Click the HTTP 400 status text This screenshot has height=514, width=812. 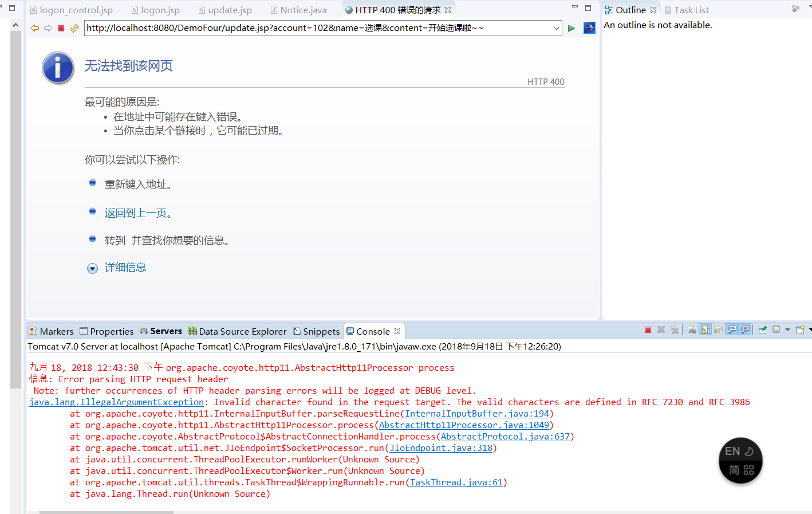546,82
